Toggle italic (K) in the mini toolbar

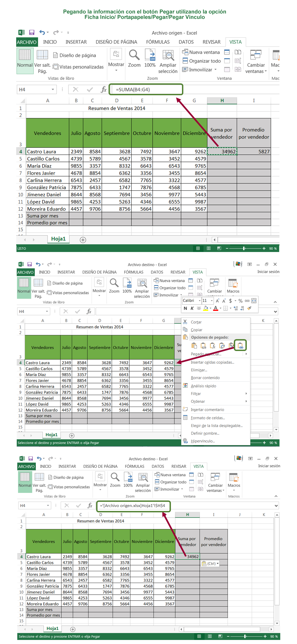192,308
